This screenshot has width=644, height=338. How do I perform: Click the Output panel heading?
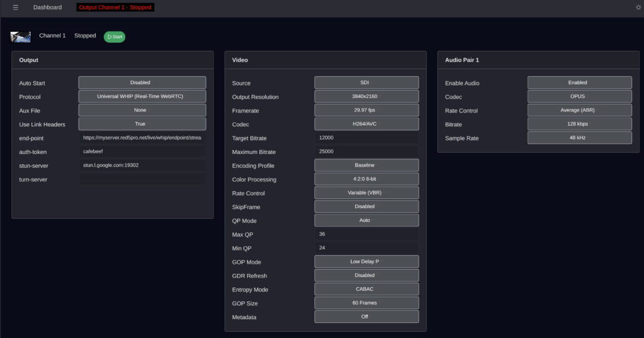[x=29, y=60]
